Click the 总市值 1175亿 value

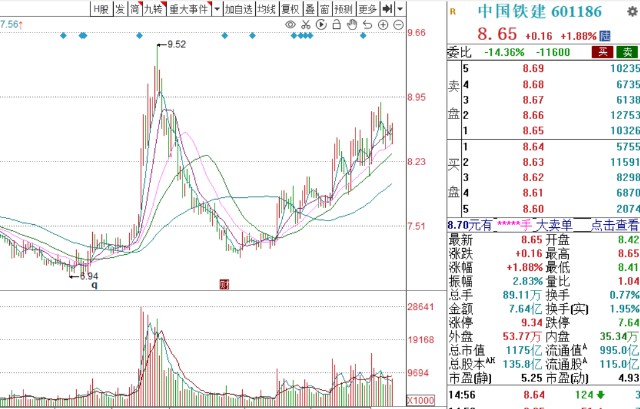(524, 351)
